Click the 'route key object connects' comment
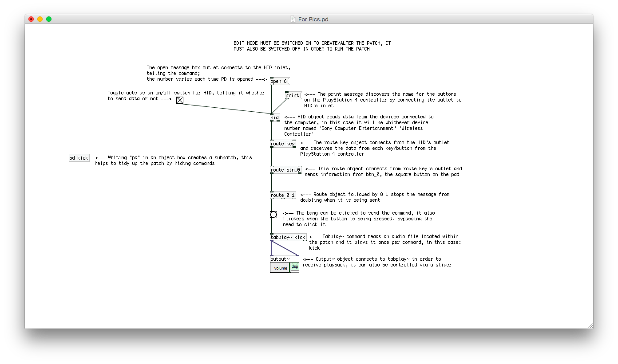618x364 pixels. 375,148
